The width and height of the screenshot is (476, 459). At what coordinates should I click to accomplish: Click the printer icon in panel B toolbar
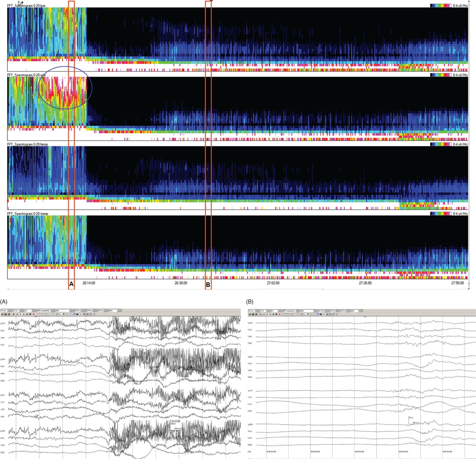coord(256,314)
